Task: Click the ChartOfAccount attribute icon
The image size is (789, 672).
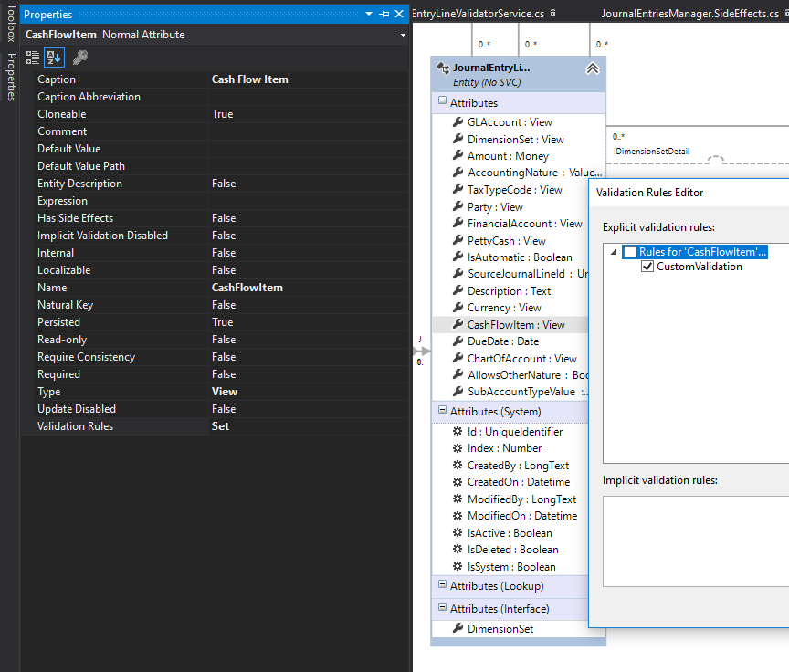Action: (458, 358)
